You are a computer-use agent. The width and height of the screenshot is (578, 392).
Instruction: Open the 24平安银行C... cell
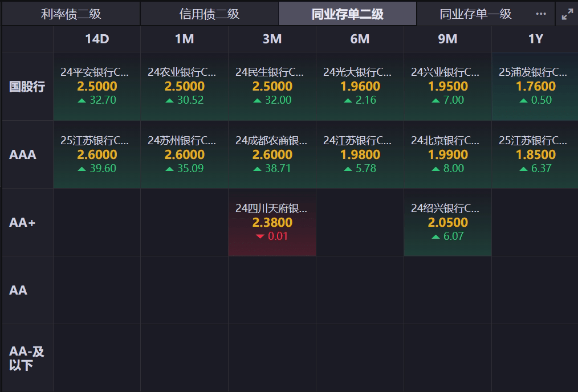click(x=97, y=86)
